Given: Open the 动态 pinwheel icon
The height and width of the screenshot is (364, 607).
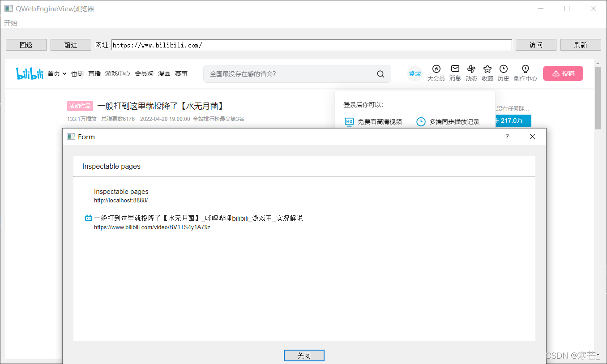Looking at the screenshot, I should (x=471, y=69).
